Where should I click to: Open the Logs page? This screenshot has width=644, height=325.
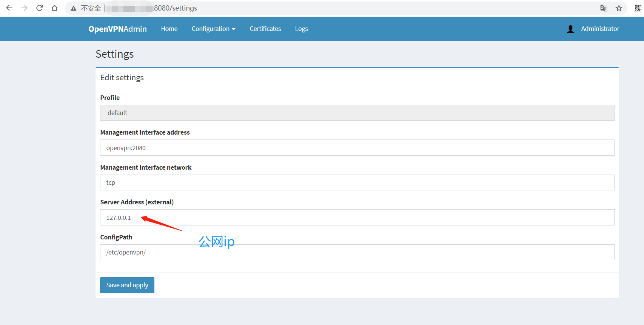coord(302,29)
